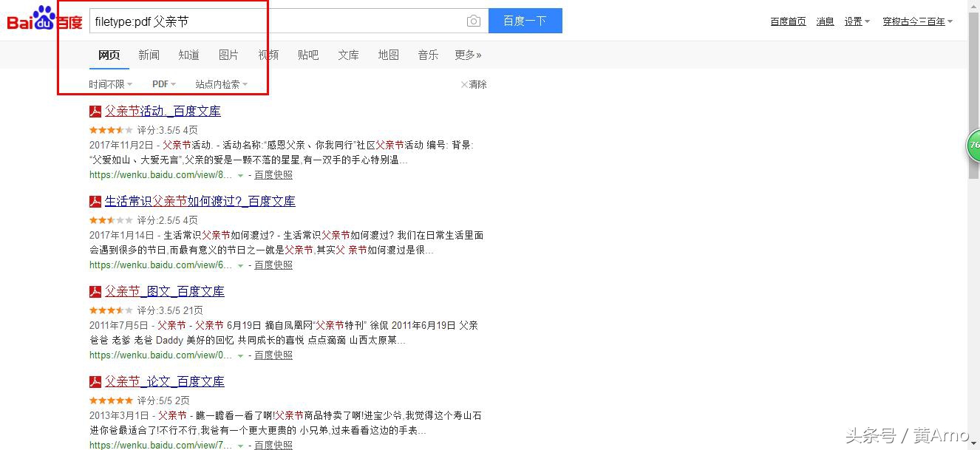
Task: Open the wenku.baidu.com/view/0 URL link
Action: point(161,355)
